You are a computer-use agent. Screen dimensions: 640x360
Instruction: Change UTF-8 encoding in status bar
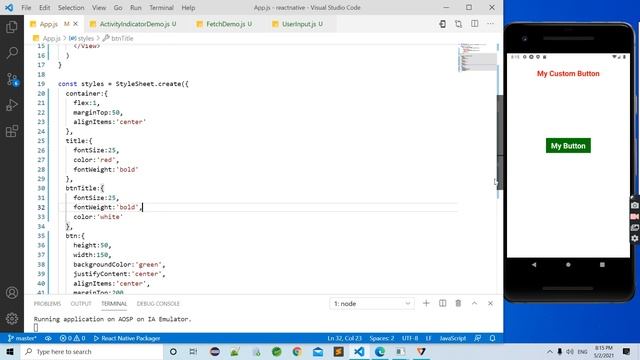(410, 338)
